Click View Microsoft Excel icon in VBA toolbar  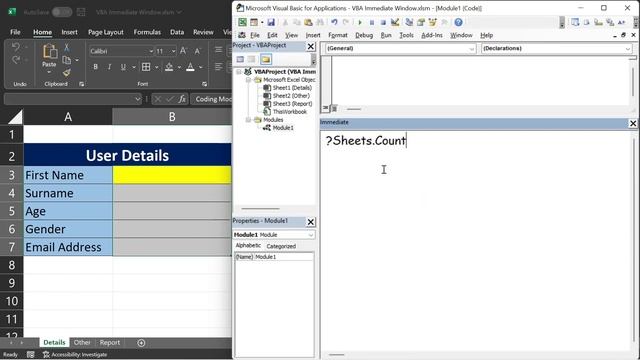(x=242, y=22)
